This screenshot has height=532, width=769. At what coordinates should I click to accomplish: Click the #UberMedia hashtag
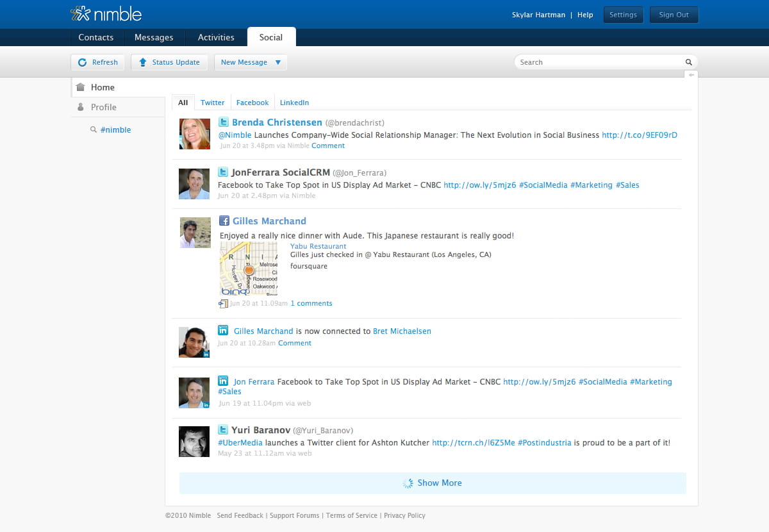[x=240, y=443]
